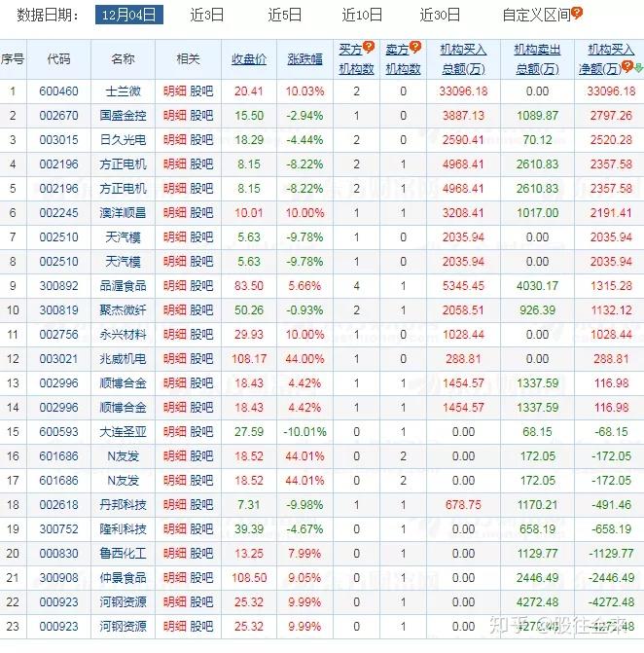Click stock code 002756
Viewport: 644px width, 653px height.
[x=58, y=335]
